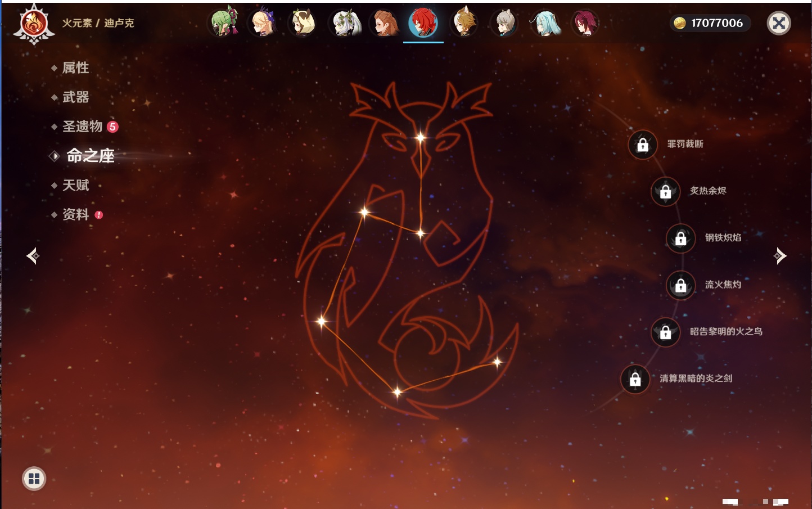Select the green-haired character portrait
The width and height of the screenshot is (812, 509).
[224, 23]
